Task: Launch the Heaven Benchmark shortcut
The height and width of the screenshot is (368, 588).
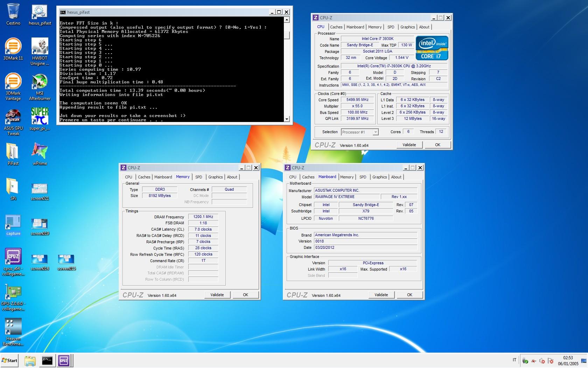Action: 13,332
